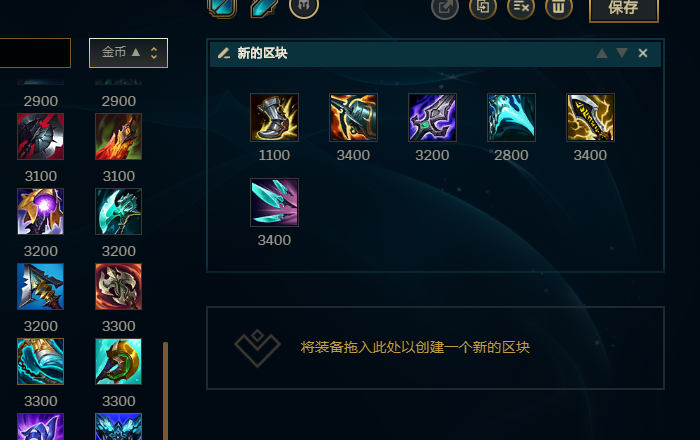Click the duplicate item set icon
Screen dimensions: 700x440
click(x=483, y=7)
